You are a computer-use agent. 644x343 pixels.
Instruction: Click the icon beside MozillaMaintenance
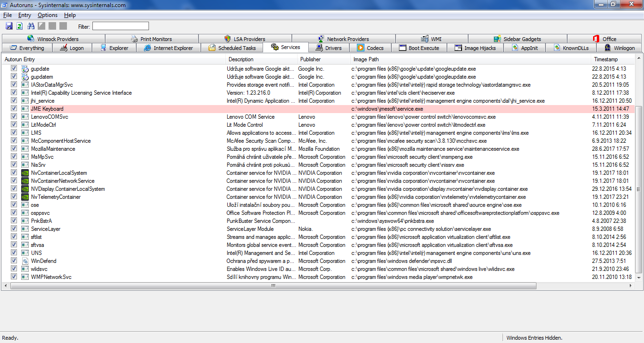[25, 149]
